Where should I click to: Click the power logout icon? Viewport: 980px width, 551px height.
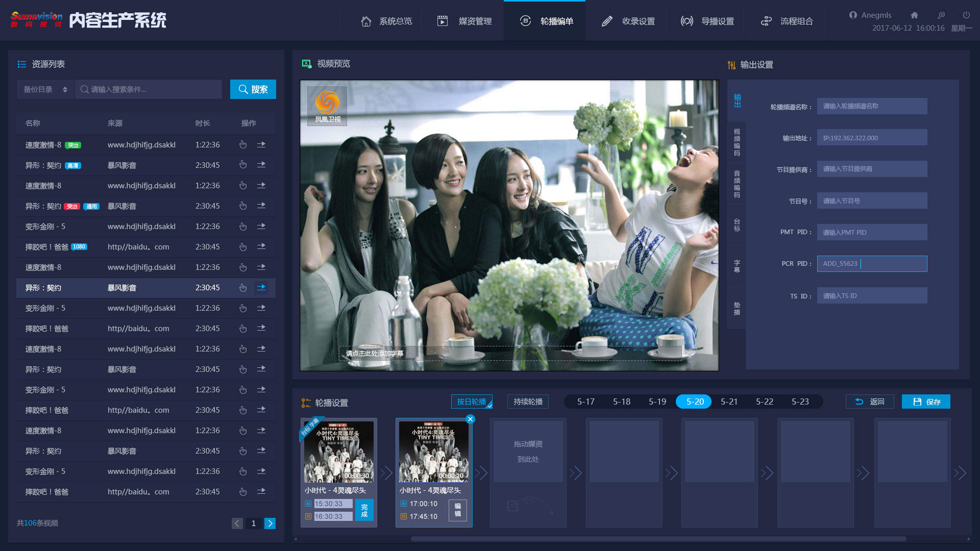tap(966, 15)
